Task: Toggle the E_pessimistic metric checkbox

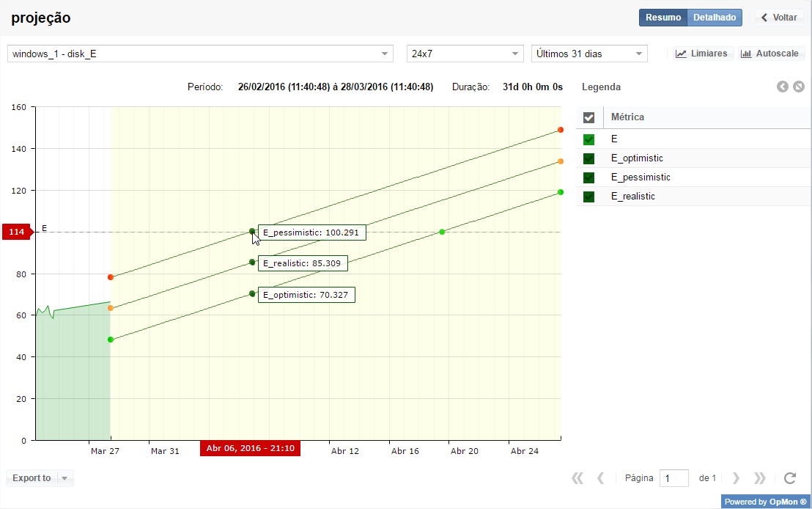Action: click(x=588, y=177)
